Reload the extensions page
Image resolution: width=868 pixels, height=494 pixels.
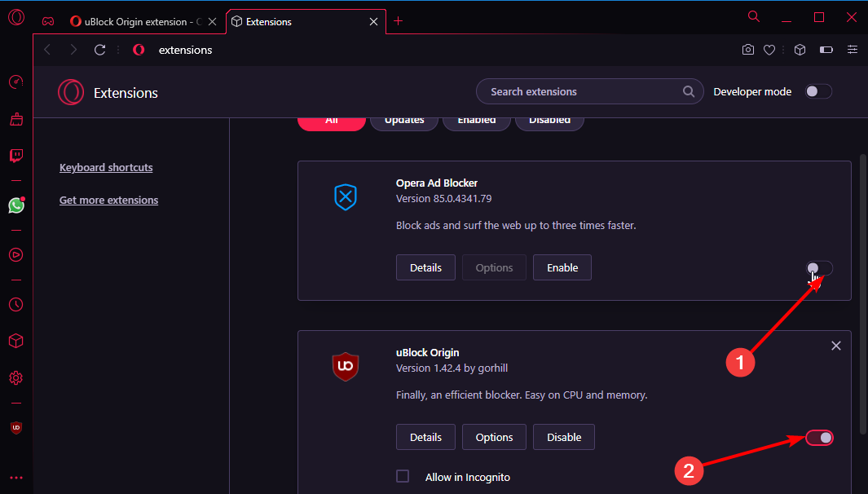coord(99,50)
